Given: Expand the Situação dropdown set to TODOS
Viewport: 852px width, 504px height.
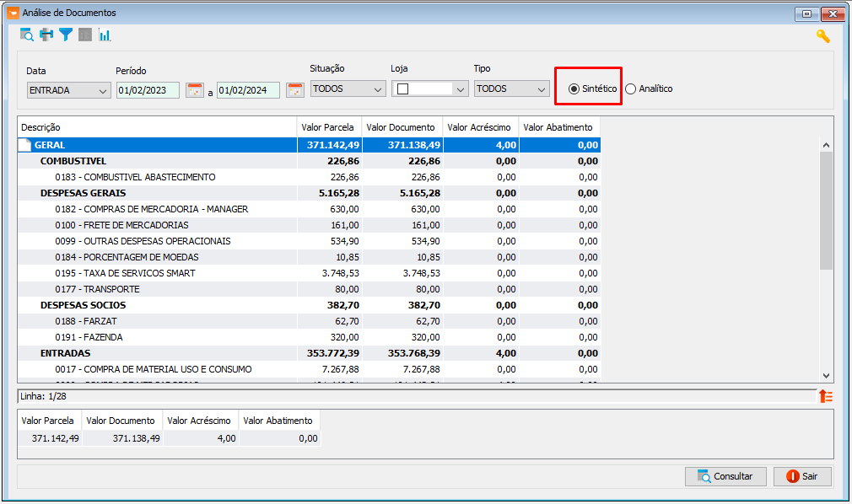Looking at the screenshot, I should click(x=348, y=89).
